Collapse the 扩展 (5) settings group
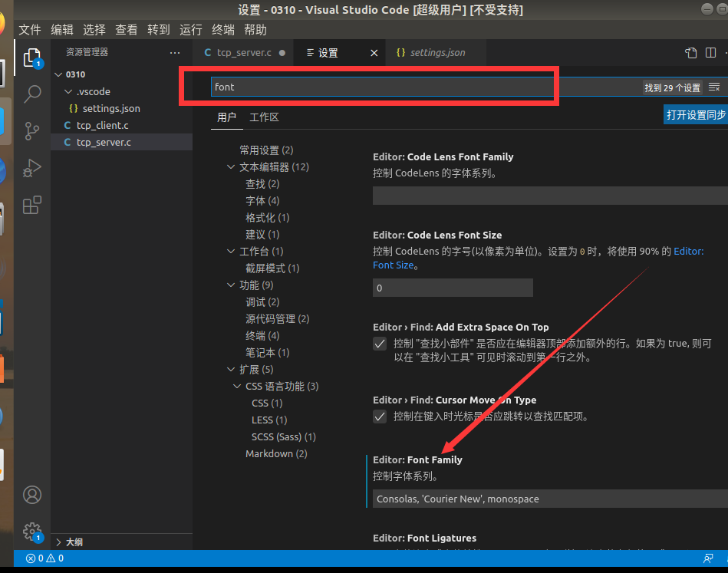Viewport: 728px width, 573px height. tap(231, 369)
